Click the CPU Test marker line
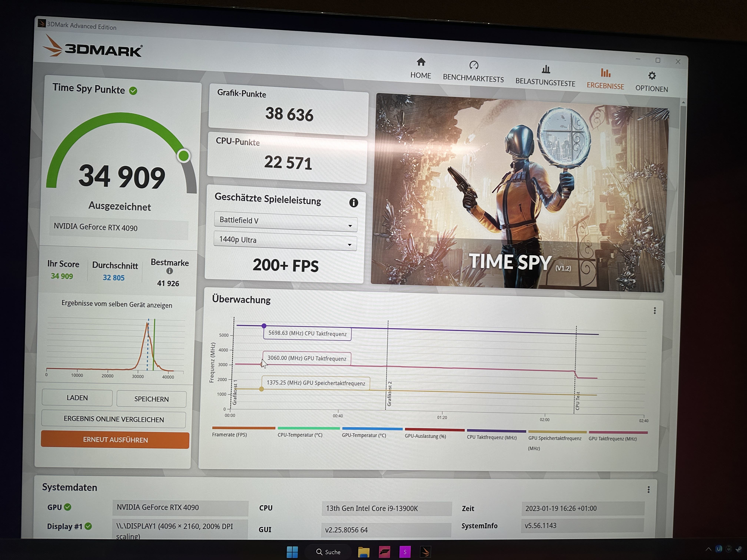 point(575,370)
